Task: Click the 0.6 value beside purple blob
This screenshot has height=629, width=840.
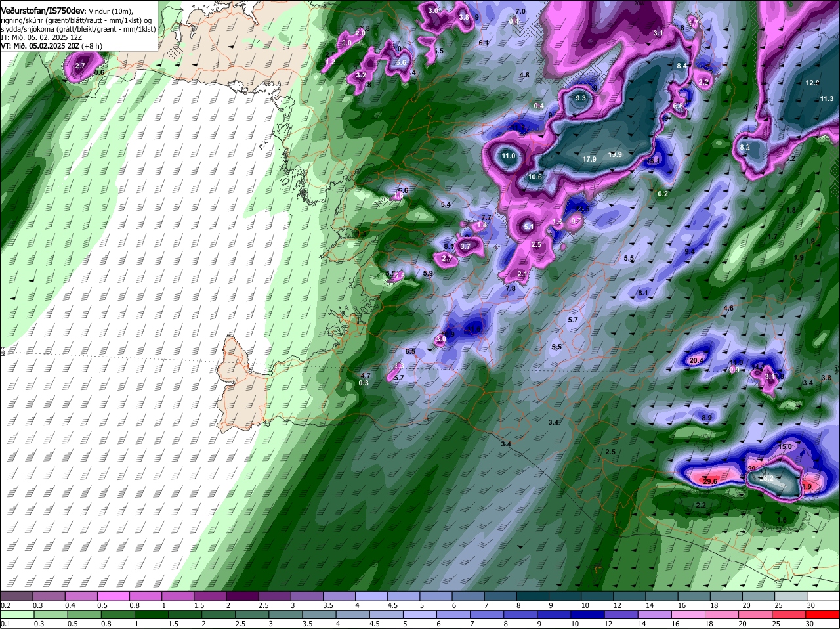Action: click(100, 72)
